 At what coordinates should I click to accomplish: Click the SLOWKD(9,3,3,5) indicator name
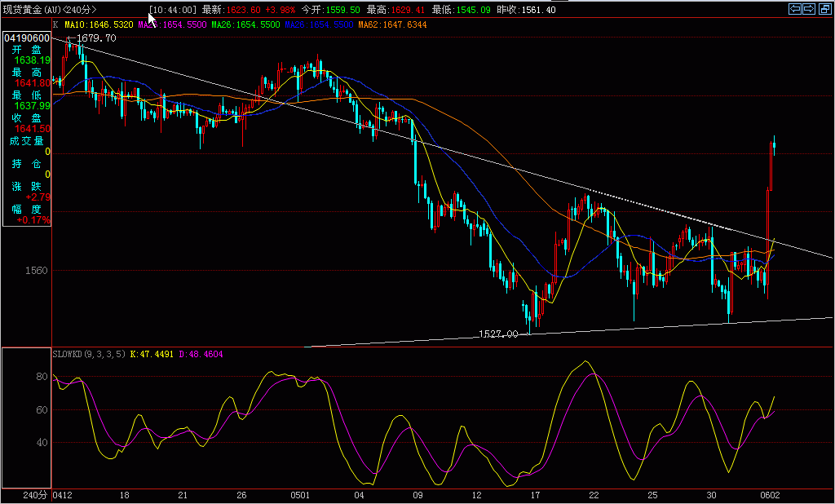click(x=89, y=354)
